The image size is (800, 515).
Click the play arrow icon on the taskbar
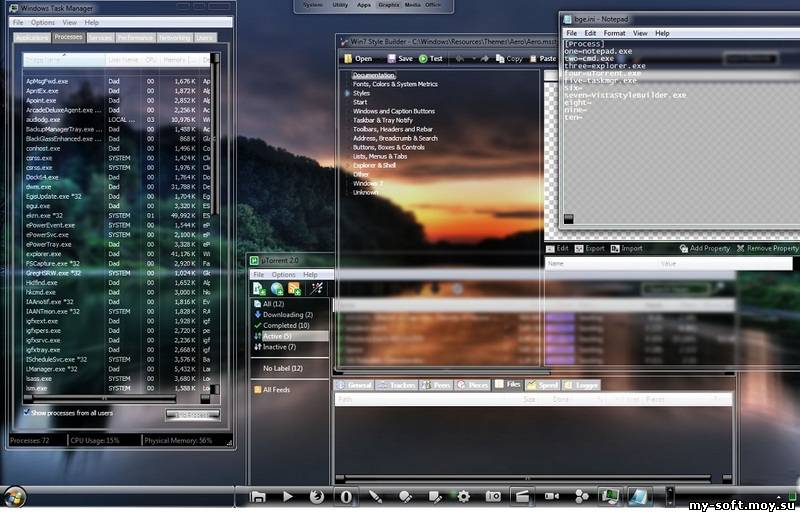coord(288,496)
